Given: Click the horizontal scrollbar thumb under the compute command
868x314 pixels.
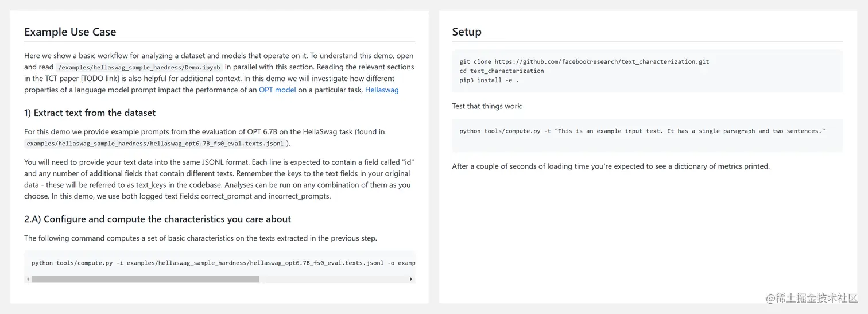Looking at the screenshot, I should pos(145,279).
